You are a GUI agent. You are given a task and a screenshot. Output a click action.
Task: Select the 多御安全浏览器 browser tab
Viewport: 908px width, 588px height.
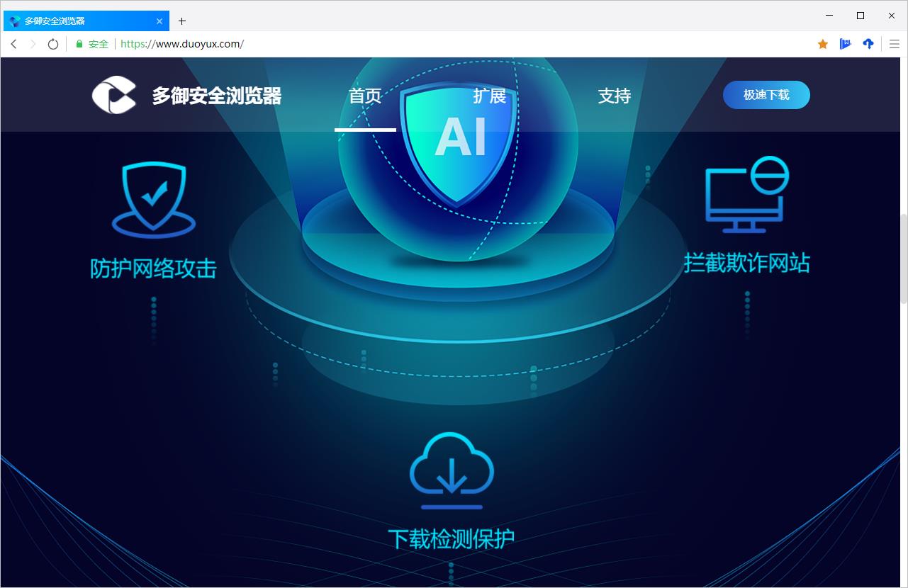(x=78, y=21)
